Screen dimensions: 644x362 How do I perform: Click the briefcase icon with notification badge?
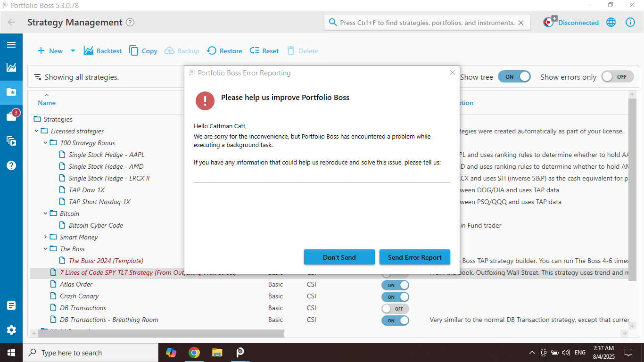(11, 116)
